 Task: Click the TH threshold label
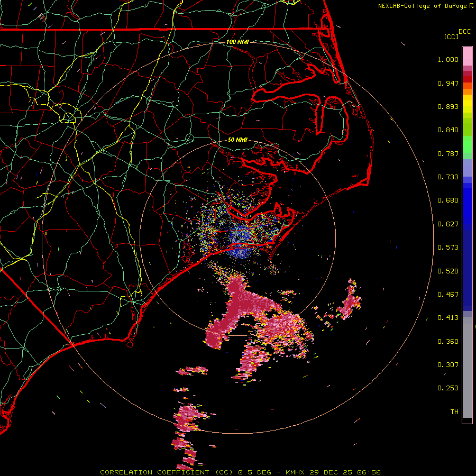click(x=454, y=412)
